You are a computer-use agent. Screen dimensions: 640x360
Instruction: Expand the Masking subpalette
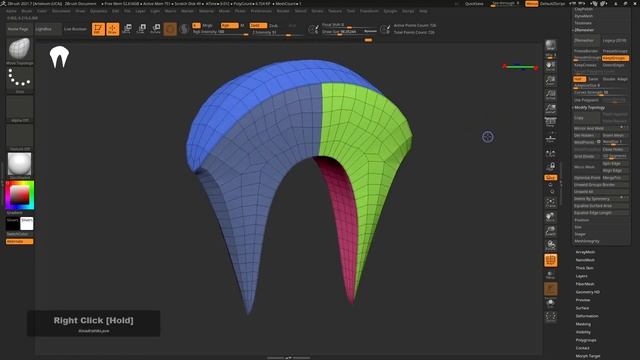click(x=583, y=324)
